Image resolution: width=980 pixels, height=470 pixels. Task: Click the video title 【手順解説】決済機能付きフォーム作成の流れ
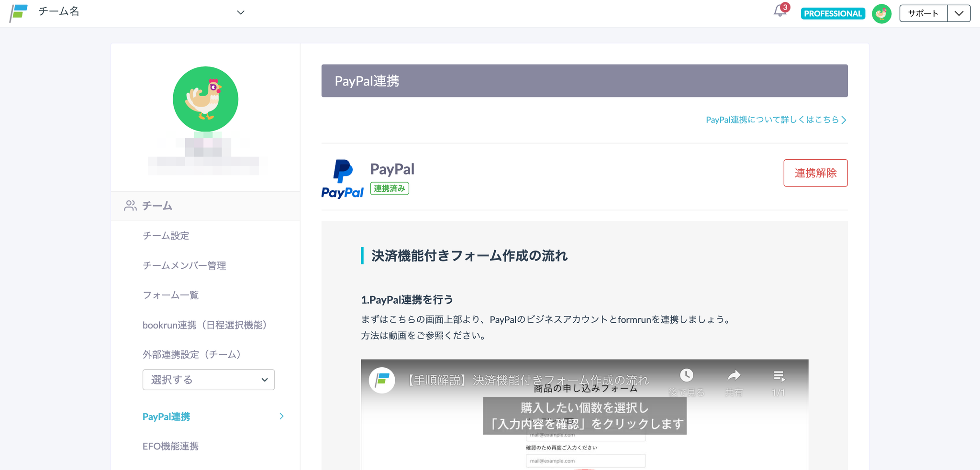527,380
